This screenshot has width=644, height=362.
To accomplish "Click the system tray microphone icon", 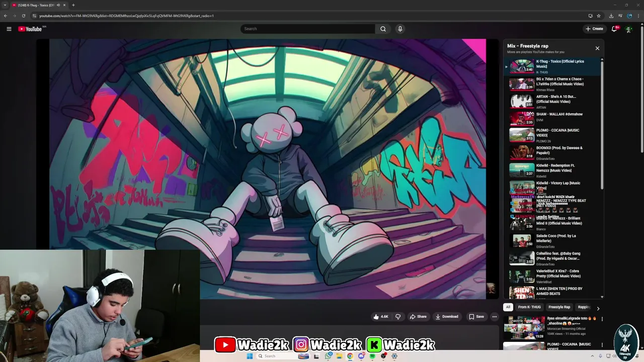I will [x=600, y=356].
